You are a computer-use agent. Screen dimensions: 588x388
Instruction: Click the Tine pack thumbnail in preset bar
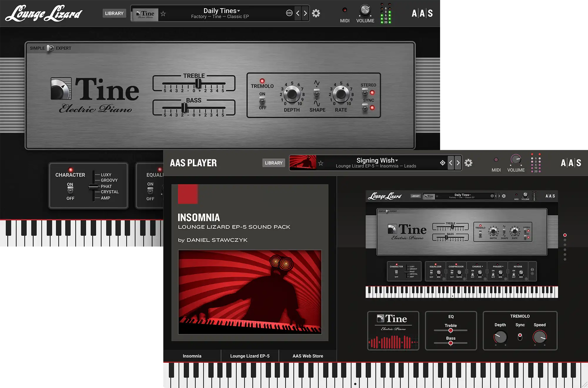[146, 14]
